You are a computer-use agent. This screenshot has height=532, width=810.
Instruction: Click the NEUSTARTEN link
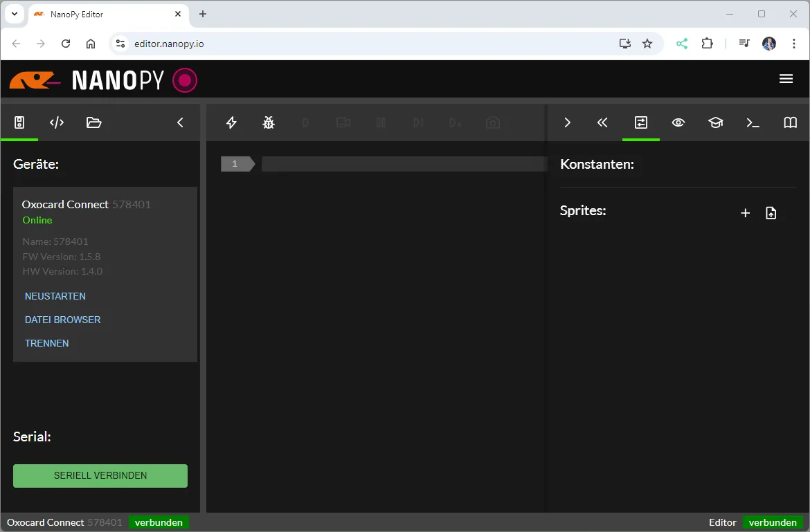55,296
